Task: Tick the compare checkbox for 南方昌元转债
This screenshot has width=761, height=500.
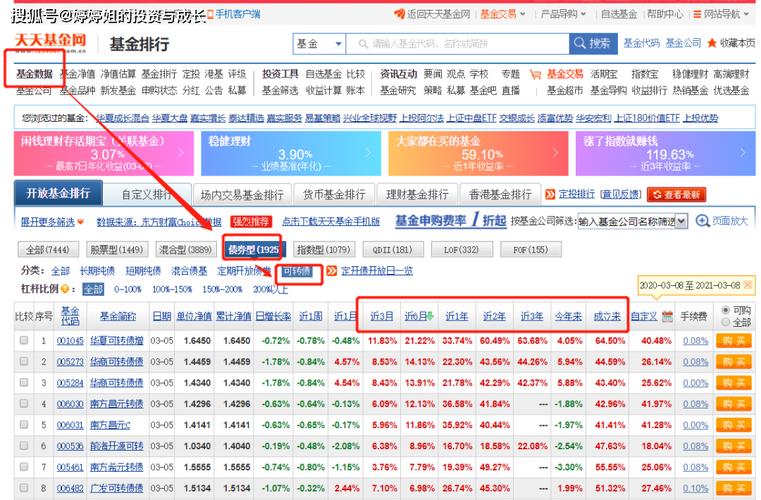Action: (24, 403)
